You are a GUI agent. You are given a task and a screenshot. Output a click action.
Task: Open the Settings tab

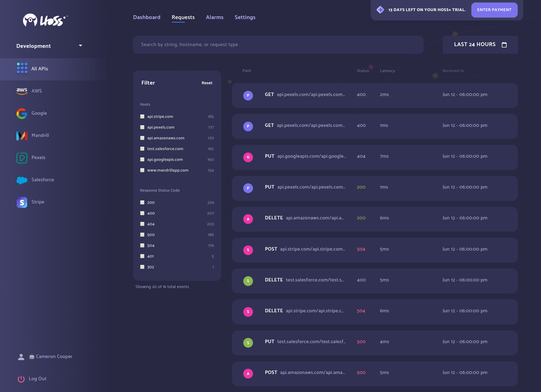[x=245, y=17]
